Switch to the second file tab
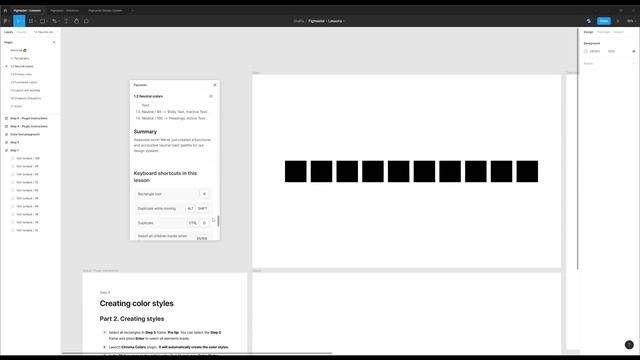The height and width of the screenshot is (360, 640). (x=64, y=10)
